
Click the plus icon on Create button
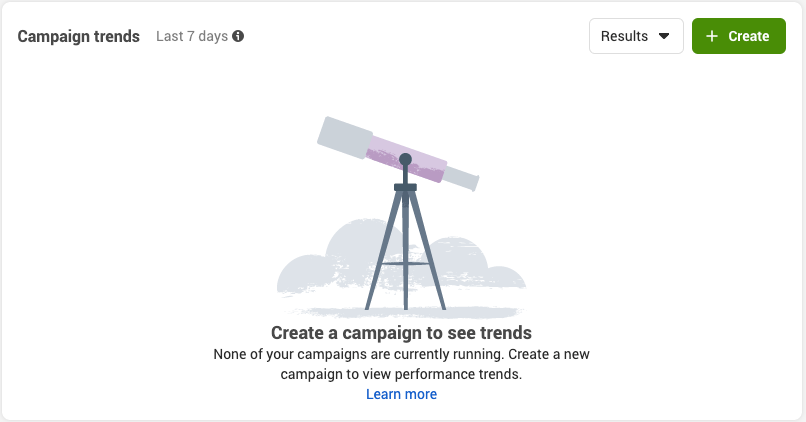tap(711, 36)
